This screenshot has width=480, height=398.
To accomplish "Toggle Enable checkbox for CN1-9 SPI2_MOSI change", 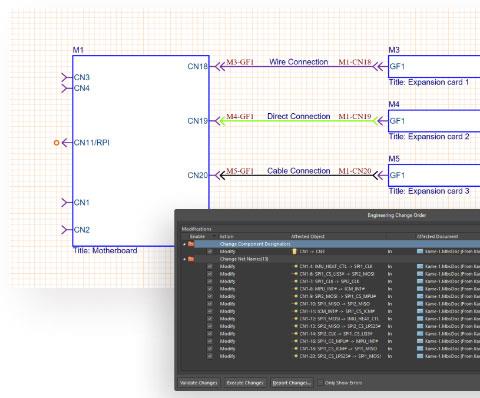I will [210, 296].
